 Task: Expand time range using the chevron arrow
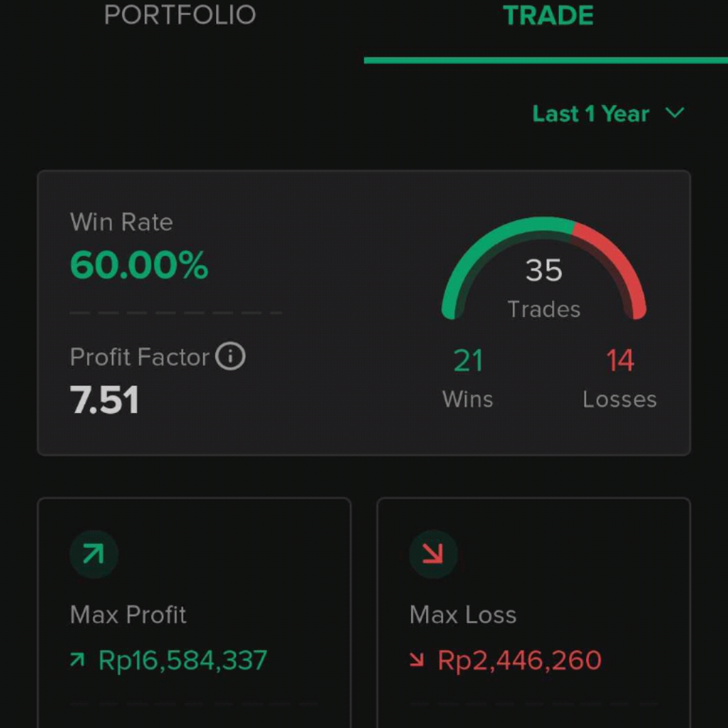(675, 112)
